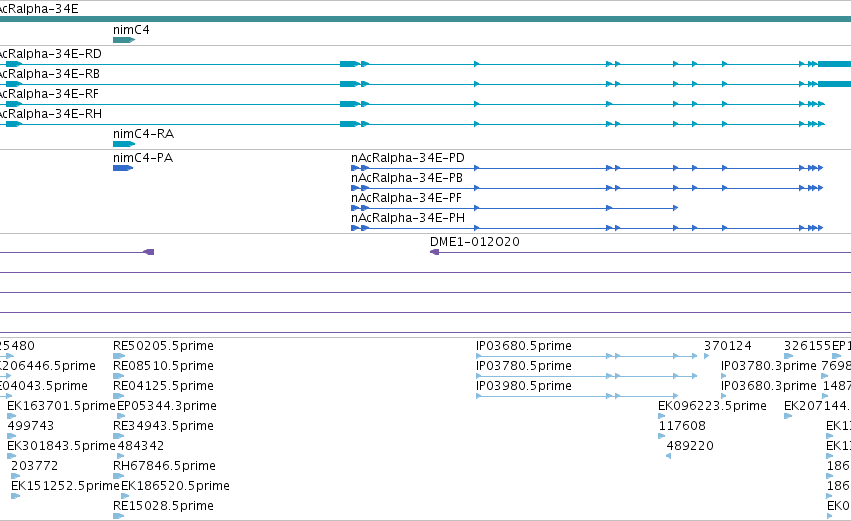Open the RH67846.5prime EST label
The width and height of the screenshot is (851, 521).
point(164,466)
